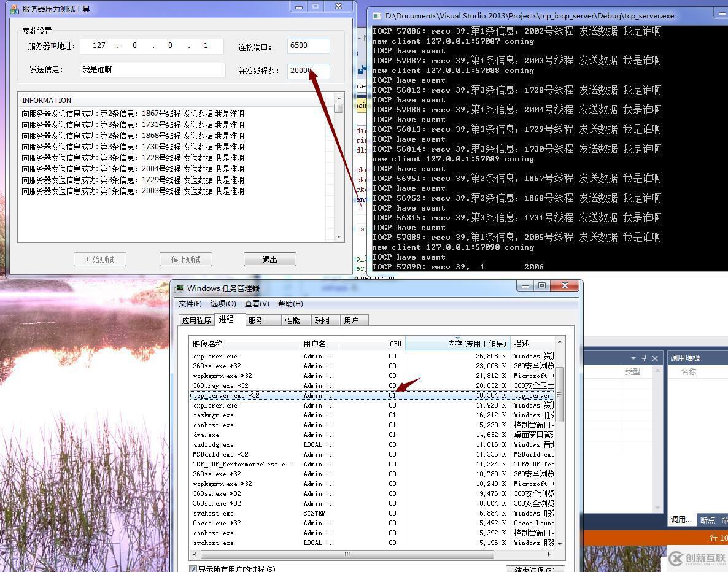Image resolution: width=728 pixels, height=572 pixels.
Task: Pin the Visual Studio panel with pushpin icon
Action: pyautogui.click(x=644, y=358)
